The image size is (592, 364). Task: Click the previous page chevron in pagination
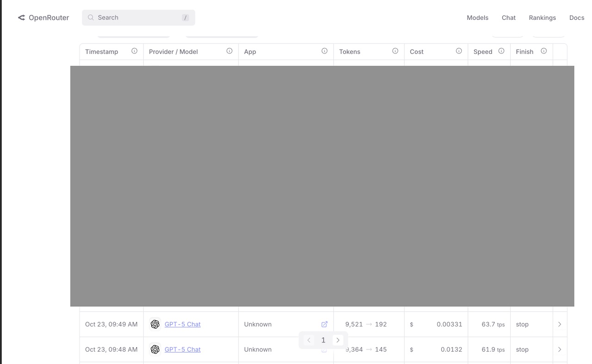308,340
